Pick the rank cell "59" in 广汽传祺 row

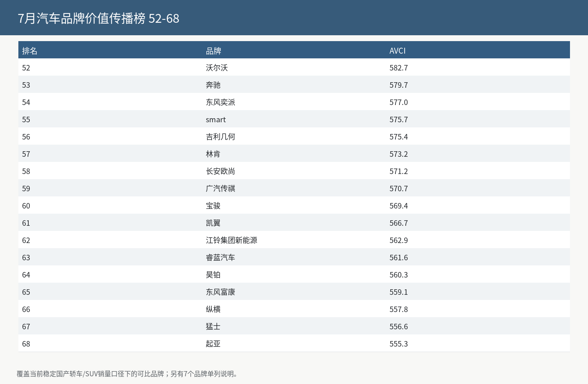click(26, 188)
